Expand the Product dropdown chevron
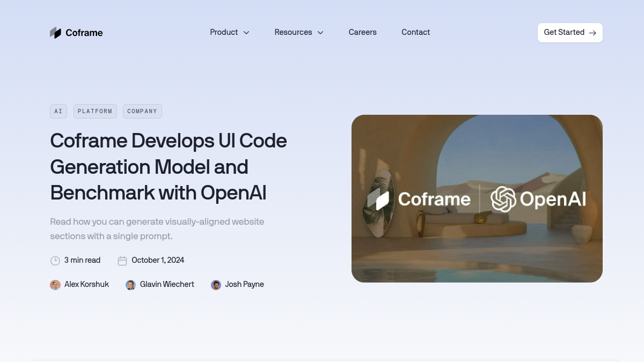644x362 pixels. tap(246, 33)
